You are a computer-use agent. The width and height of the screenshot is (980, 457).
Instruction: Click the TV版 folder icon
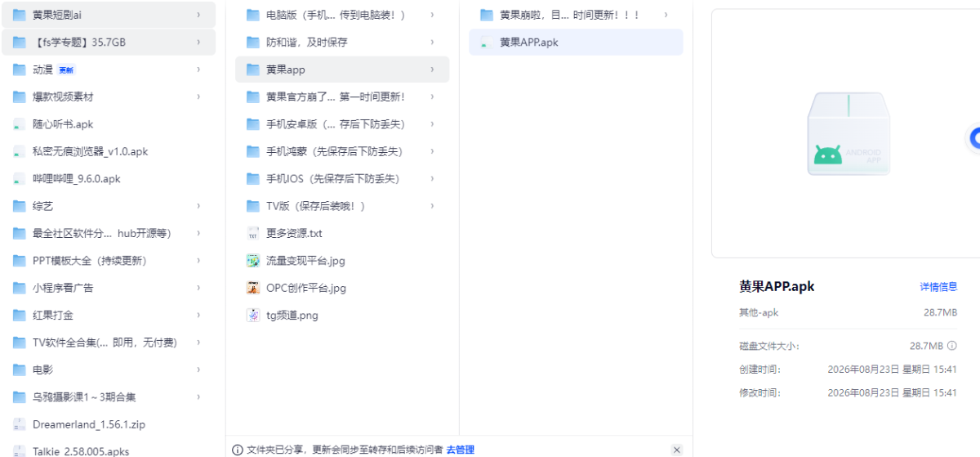pos(252,206)
